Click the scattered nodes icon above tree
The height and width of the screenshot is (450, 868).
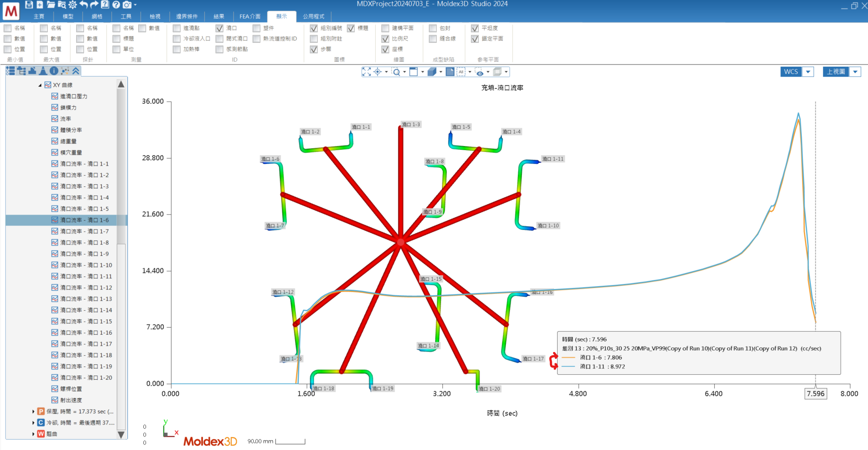click(x=65, y=71)
